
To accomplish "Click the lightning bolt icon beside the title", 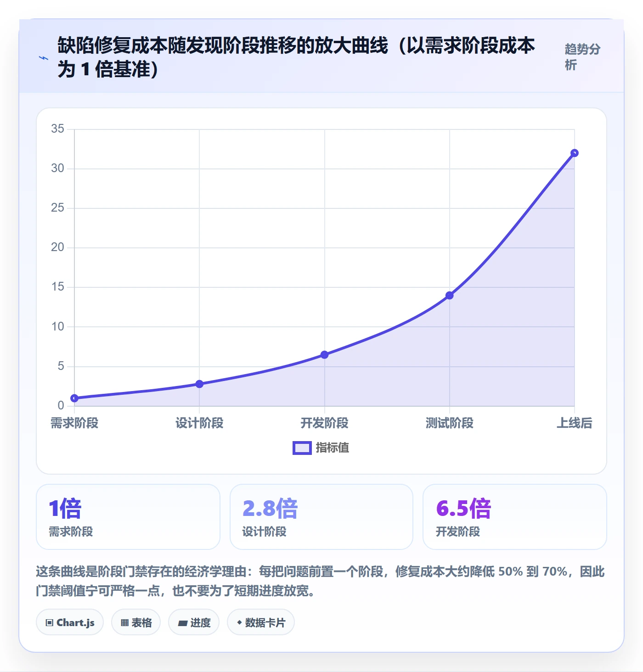I will (44, 58).
